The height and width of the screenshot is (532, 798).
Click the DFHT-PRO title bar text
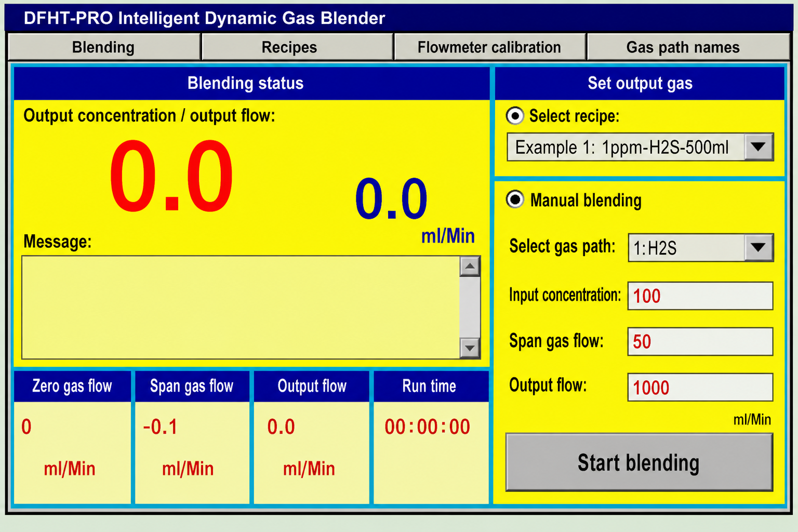(204, 18)
